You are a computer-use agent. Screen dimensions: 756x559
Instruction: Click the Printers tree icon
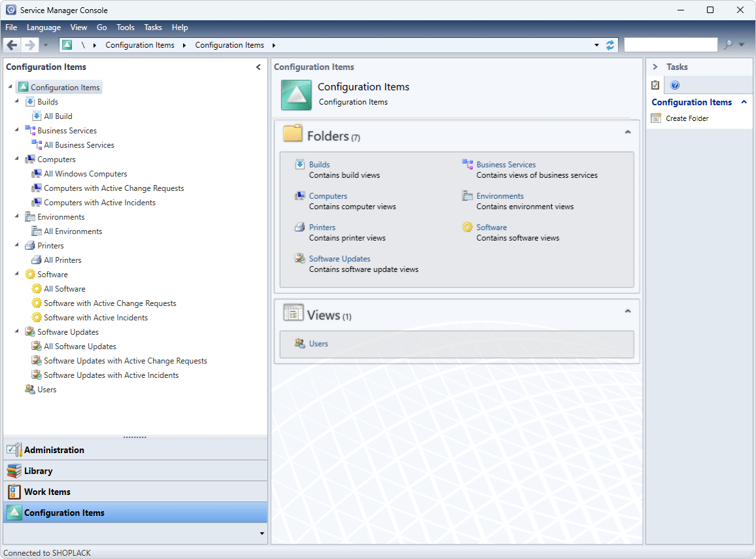[x=30, y=246]
